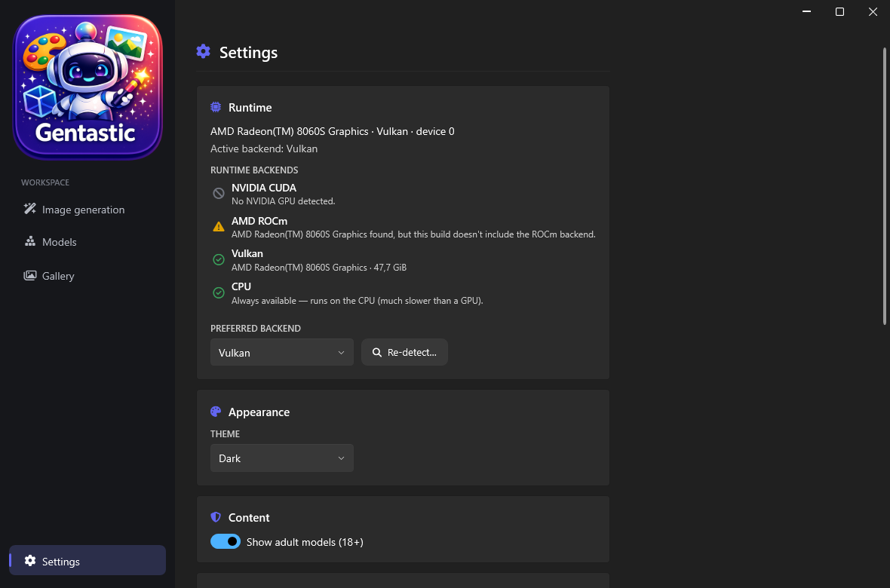Open the Gallery page

[x=87, y=276]
